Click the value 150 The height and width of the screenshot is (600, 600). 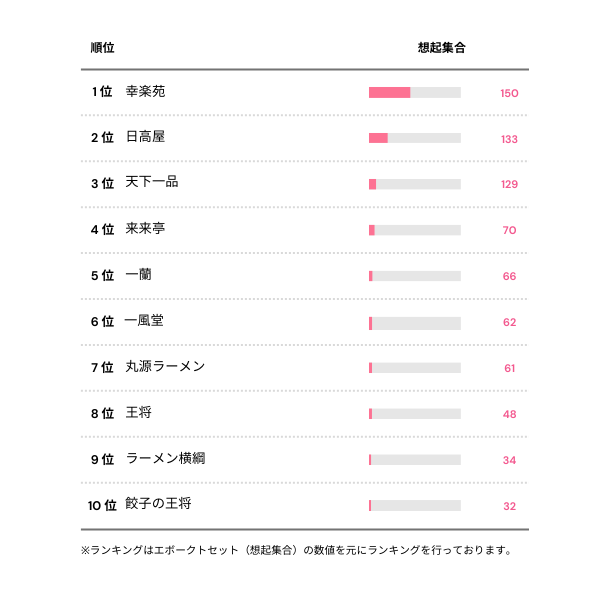[x=509, y=93]
